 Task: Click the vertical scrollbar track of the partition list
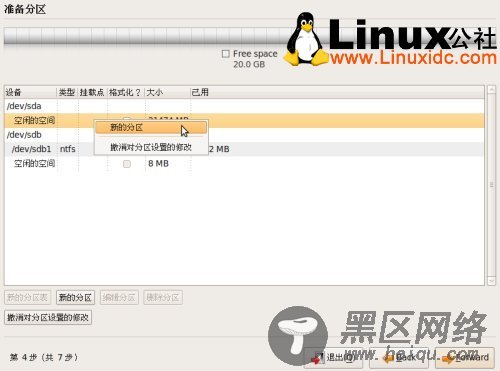491,185
